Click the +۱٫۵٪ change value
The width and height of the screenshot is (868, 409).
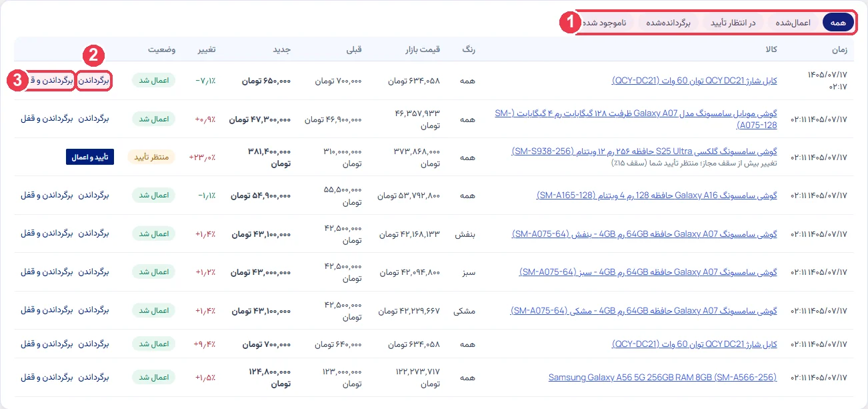(x=205, y=378)
